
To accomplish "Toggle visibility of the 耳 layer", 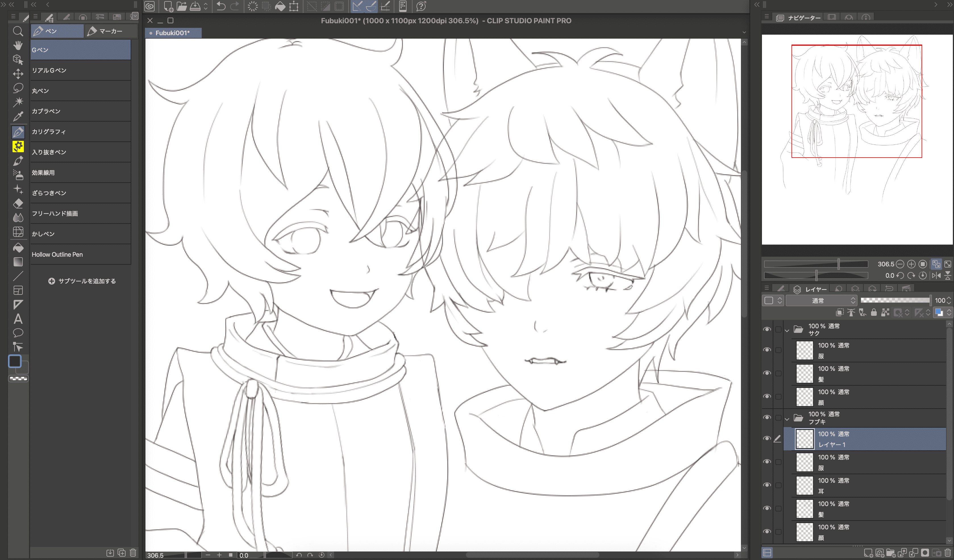I will 767,485.
